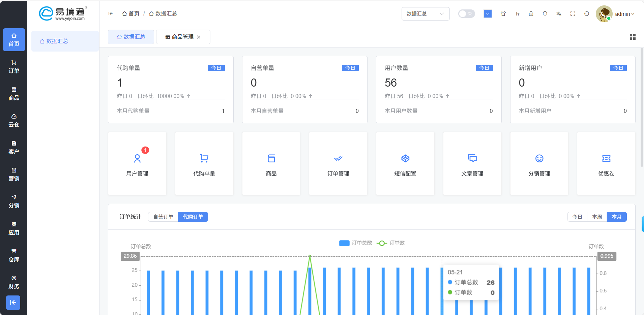Open 用户管理 shortcut card

[137, 163]
